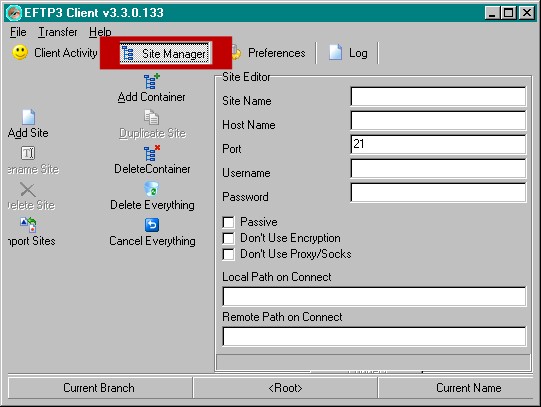Click the Delete Site X icon
Image resolution: width=541 pixels, height=407 pixels.
pyautogui.click(x=28, y=189)
